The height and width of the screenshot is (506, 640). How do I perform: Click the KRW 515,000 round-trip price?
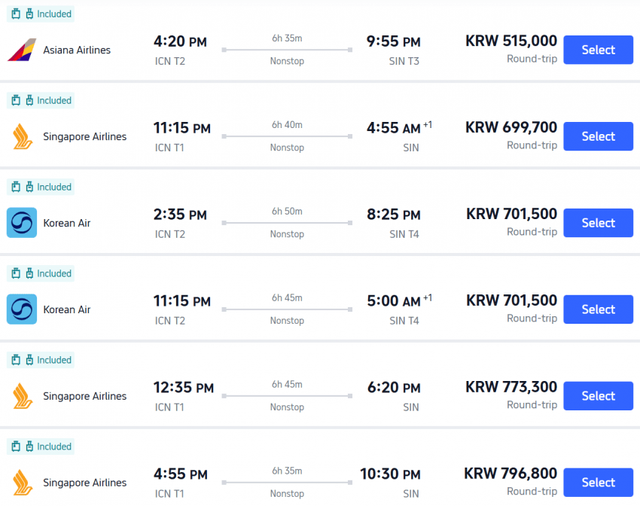tap(511, 41)
